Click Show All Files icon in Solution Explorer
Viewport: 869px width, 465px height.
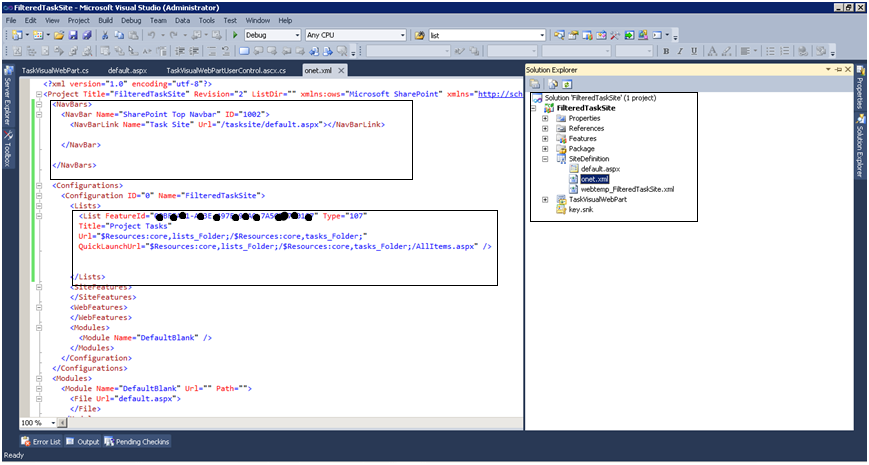[x=553, y=84]
